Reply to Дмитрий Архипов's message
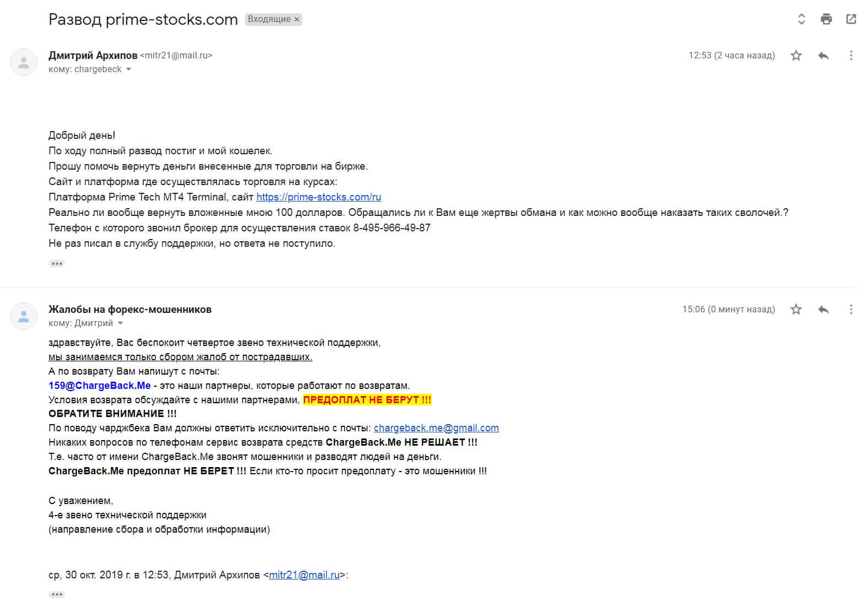The width and height of the screenshot is (868, 612). point(823,56)
